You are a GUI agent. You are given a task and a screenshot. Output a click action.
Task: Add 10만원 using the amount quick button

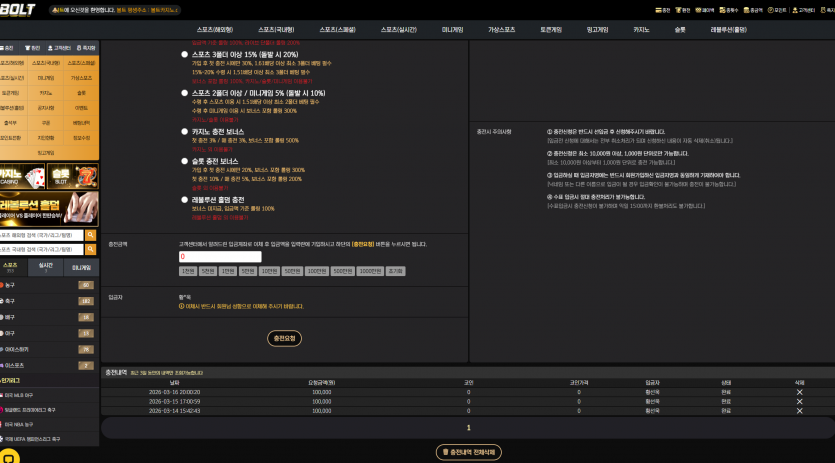pos(269,271)
